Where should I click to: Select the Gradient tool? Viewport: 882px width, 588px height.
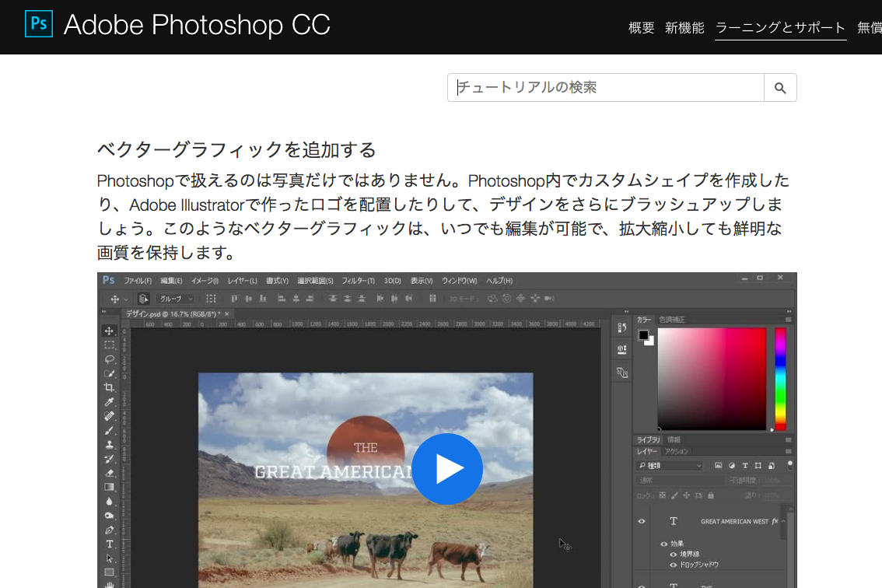(x=109, y=488)
